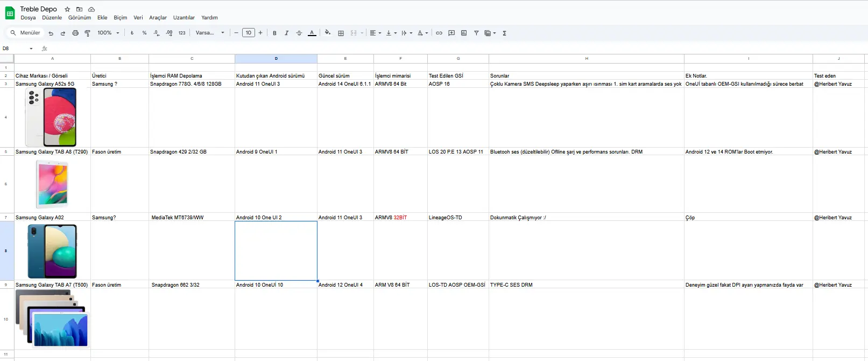868x361 pixels.
Task: Select column D header
Action: 276,58
